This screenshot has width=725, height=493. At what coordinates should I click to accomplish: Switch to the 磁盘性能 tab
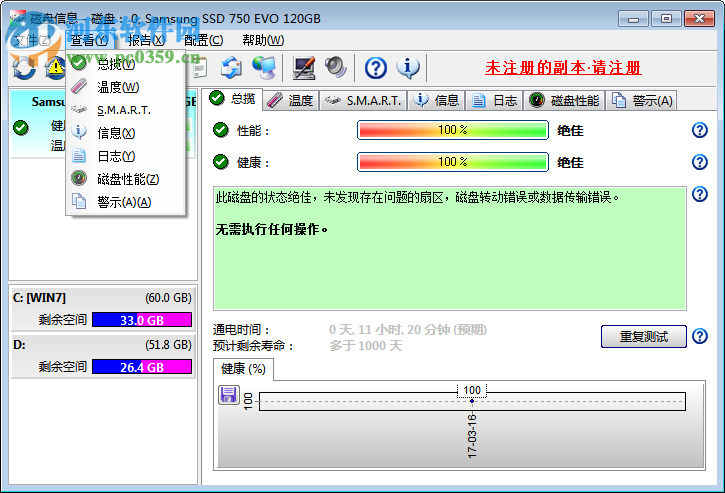point(564,100)
